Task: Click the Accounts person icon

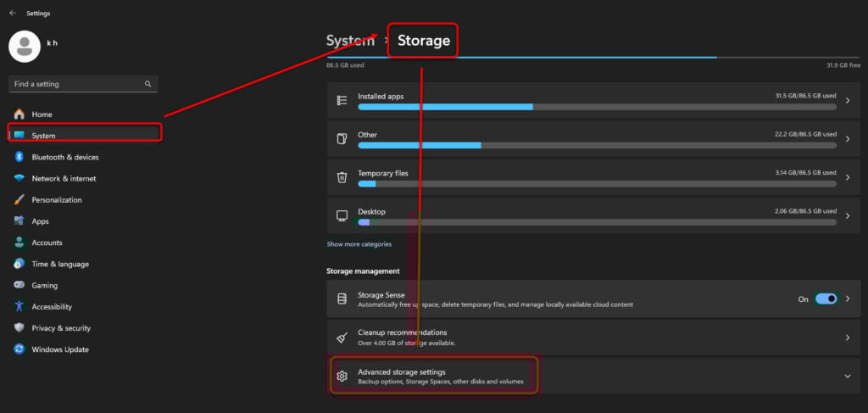Action: pyautogui.click(x=19, y=243)
